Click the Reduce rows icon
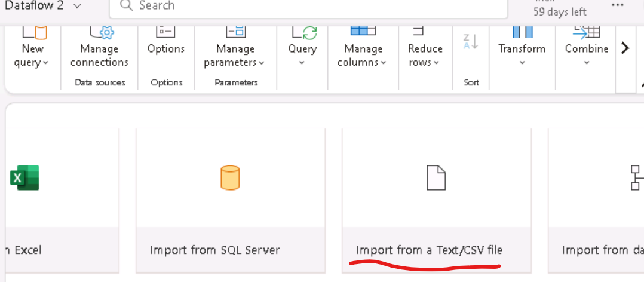The width and height of the screenshot is (644, 282). [x=418, y=31]
